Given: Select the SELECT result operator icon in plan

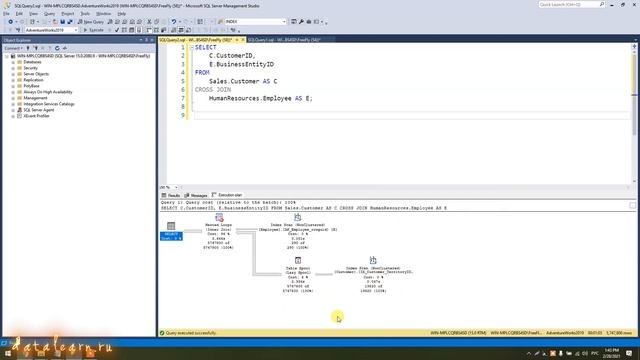Looking at the screenshot, I should click(171, 226).
